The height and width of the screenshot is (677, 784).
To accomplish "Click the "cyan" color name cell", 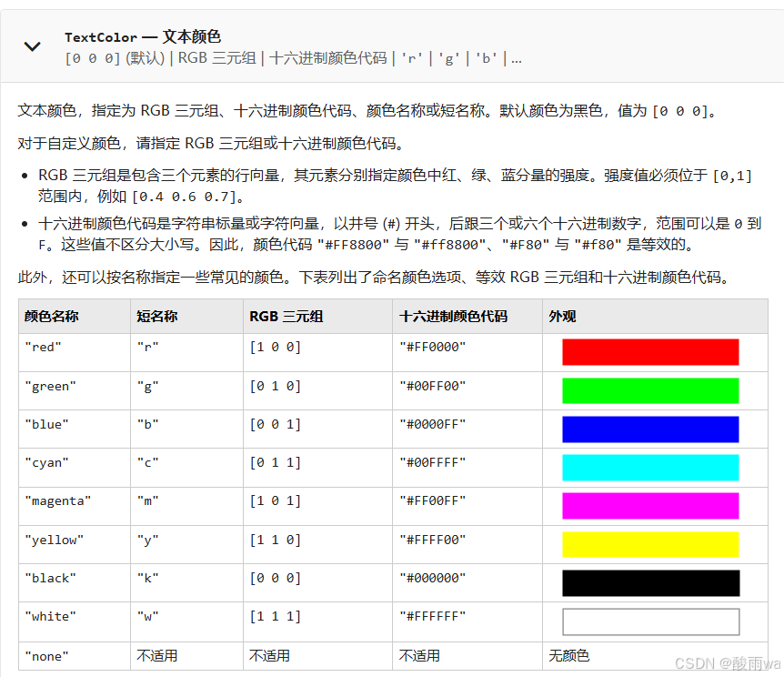I will tap(75, 468).
